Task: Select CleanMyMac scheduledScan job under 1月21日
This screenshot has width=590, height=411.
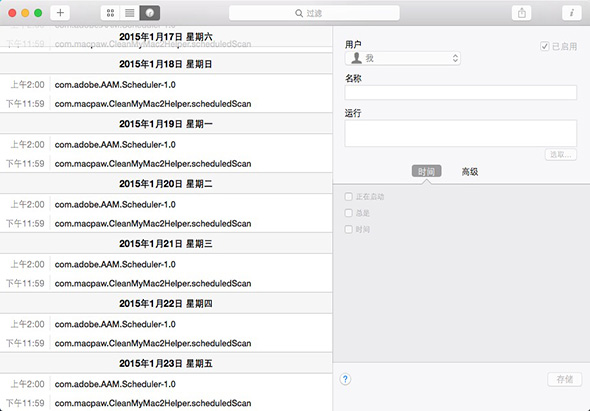Action: [x=166, y=283]
